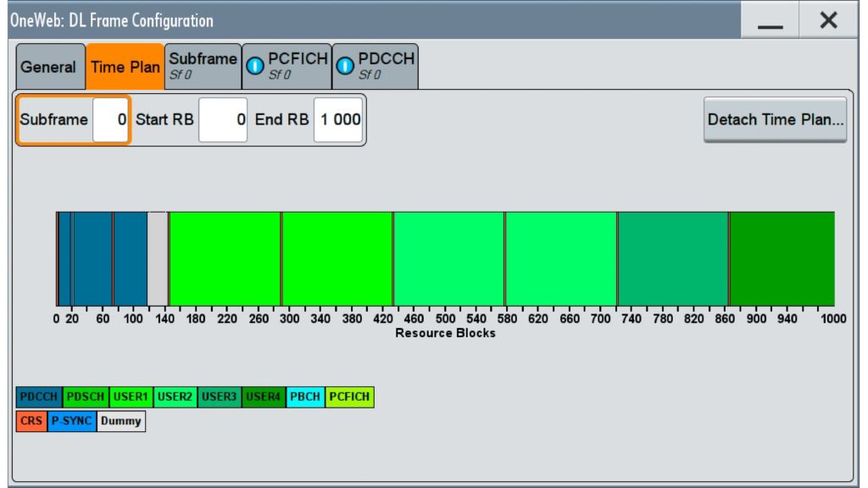Click the Dummy legend swatch
This screenshot has height=488, width=868.
tap(121, 421)
